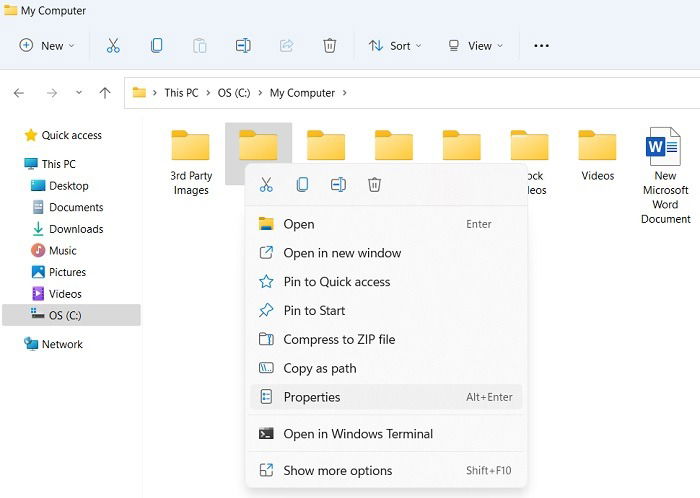Select OS (C:) in the sidebar

[71, 315]
